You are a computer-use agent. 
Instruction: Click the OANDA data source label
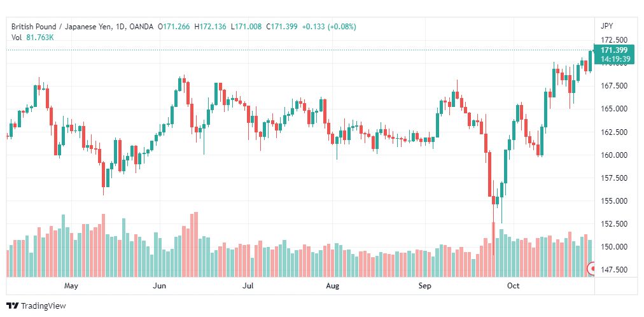pyautogui.click(x=141, y=27)
